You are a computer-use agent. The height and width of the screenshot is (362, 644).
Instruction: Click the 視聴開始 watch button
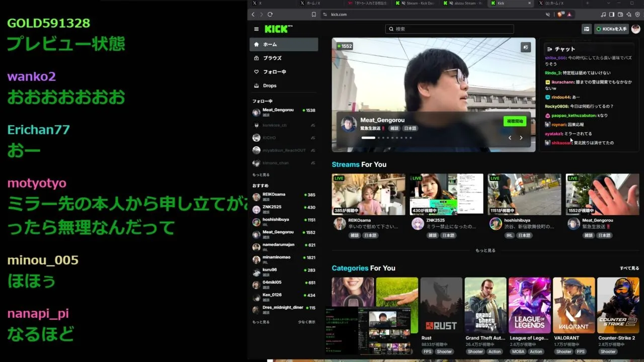coord(515,121)
